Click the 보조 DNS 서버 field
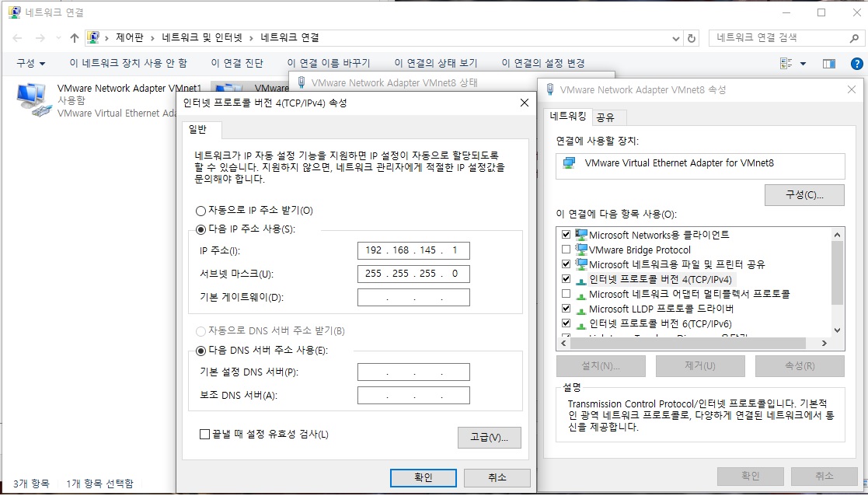The image size is (868, 496). tap(413, 395)
